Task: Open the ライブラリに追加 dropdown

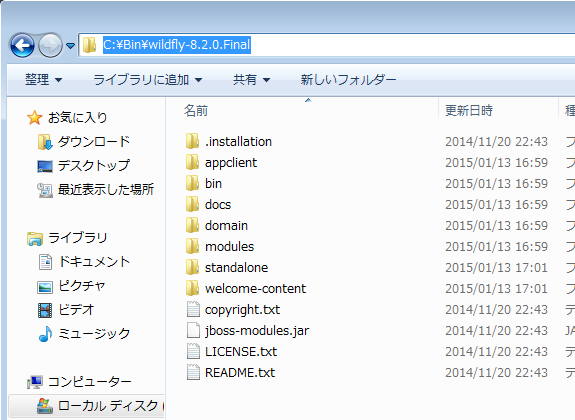Action: pyautogui.click(x=147, y=80)
